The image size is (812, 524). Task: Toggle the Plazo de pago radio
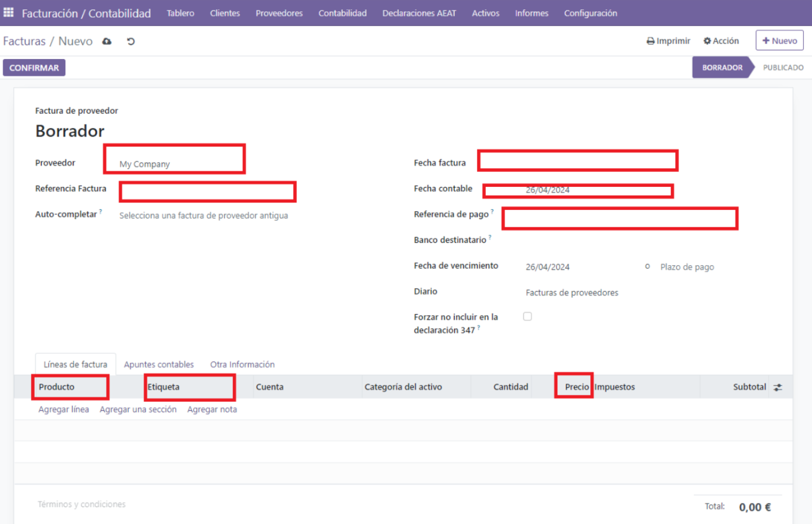click(647, 266)
